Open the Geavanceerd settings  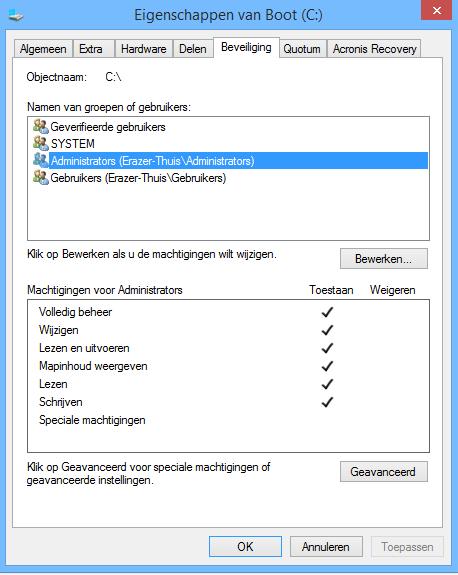click(x=384, y=472)
